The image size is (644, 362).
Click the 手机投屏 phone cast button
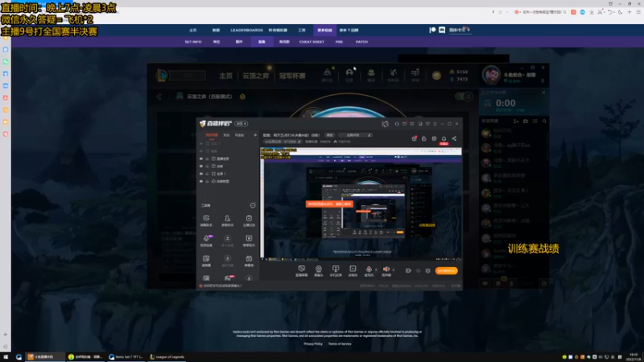tap(336, 271)
